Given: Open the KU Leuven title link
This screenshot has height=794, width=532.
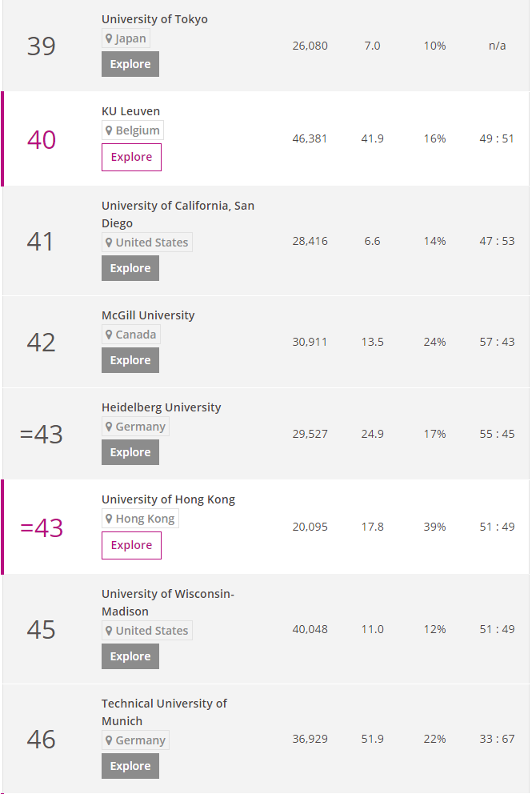Looking at the screenshot, I should tap(130, 111).
